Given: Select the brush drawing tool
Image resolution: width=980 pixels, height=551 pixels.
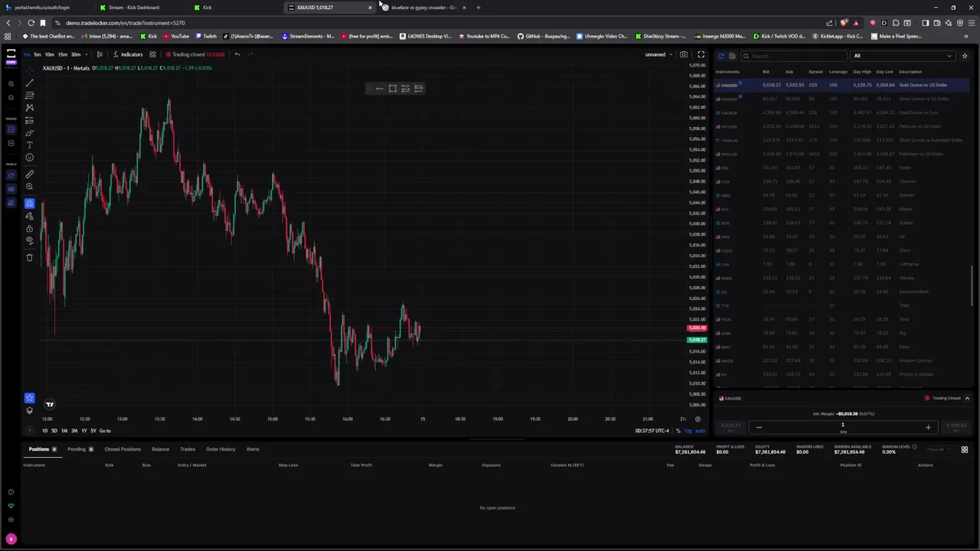Looking at the screenshot, I should pos(29,132).
